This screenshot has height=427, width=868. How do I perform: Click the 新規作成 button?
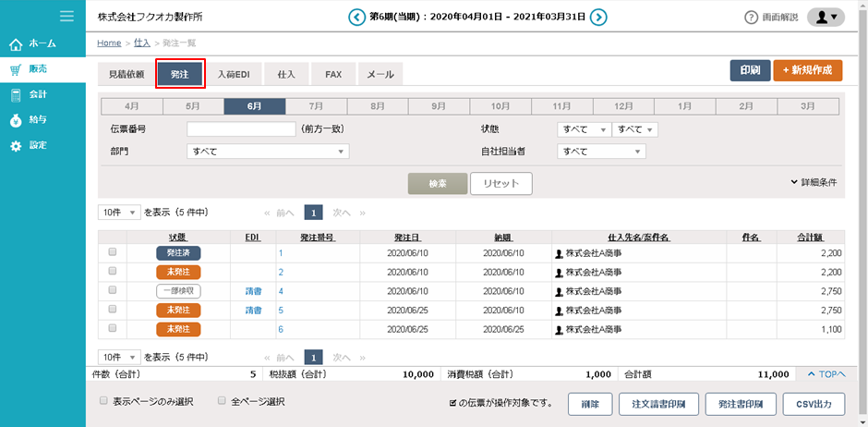807,70
